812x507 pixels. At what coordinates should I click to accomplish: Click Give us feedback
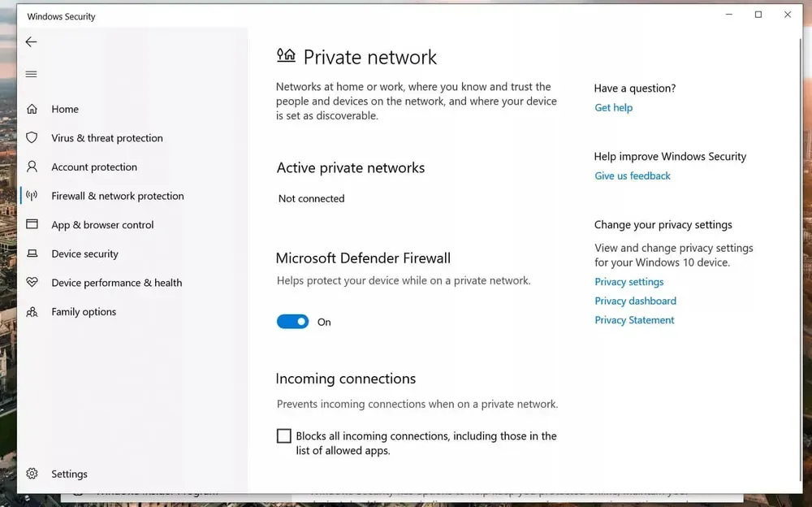pyautogui.click(x=633, y=175)
